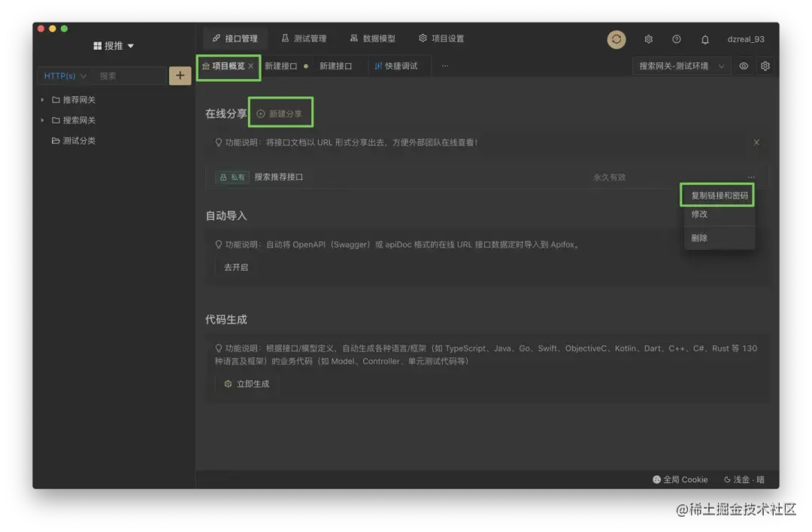Click 立即生成 code generation button
This screenshot has height=532, width=812.
247,385
